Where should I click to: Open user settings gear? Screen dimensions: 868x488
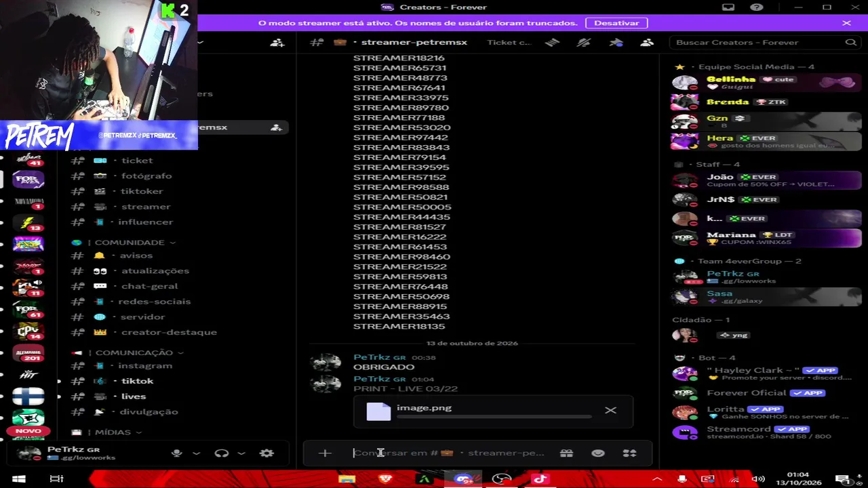267,453
